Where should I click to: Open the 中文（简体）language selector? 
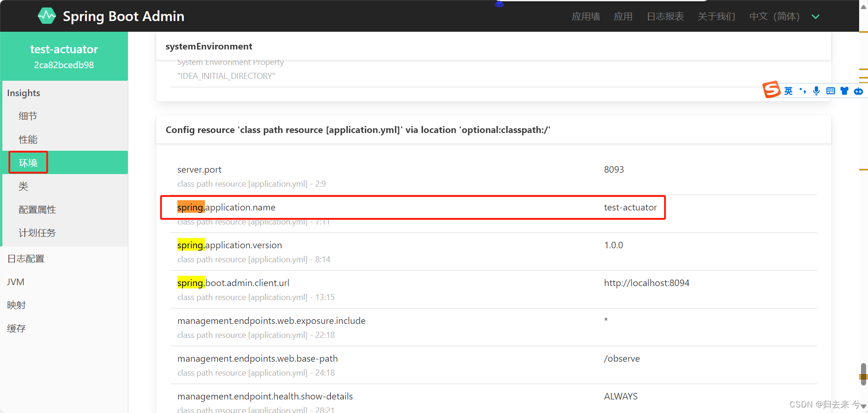click(775, 16)
